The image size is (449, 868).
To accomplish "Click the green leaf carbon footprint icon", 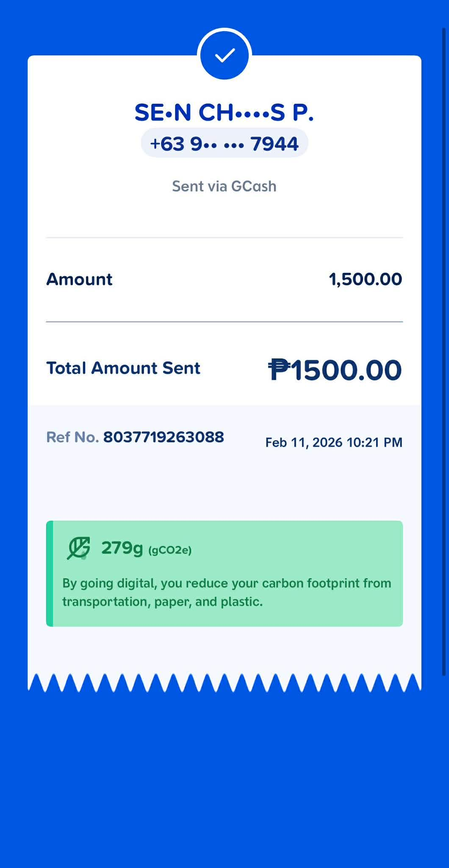I will (x=79, y=548).
